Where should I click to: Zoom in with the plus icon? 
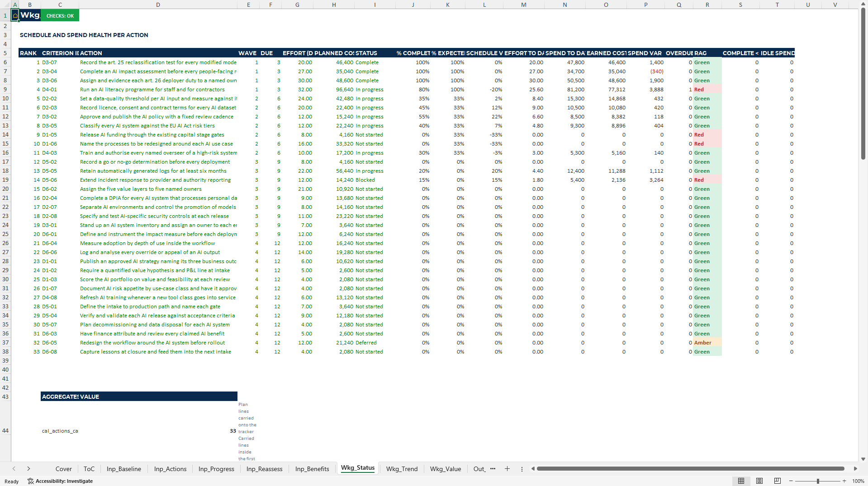click(x=844, y=481)
